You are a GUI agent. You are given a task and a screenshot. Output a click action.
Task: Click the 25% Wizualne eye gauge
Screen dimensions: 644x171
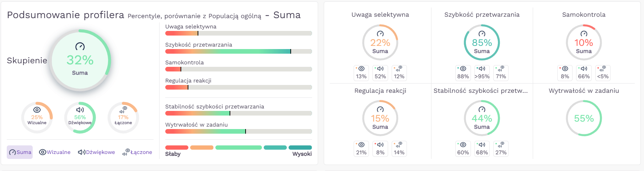(37, 118)
